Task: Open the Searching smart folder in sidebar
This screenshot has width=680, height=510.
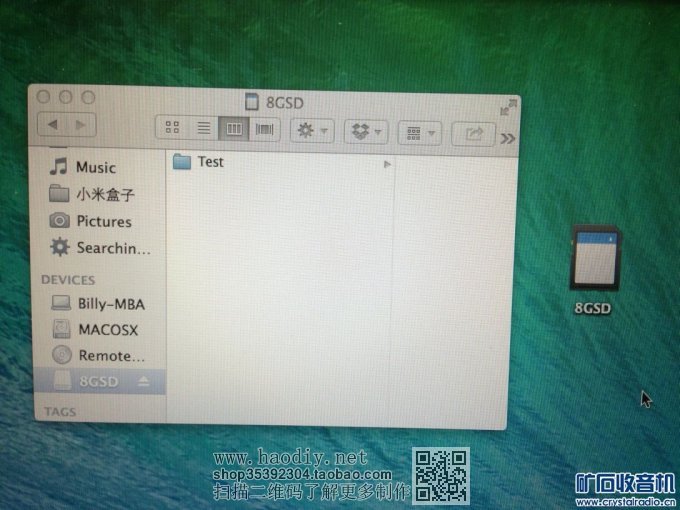Action: point(112,248)
